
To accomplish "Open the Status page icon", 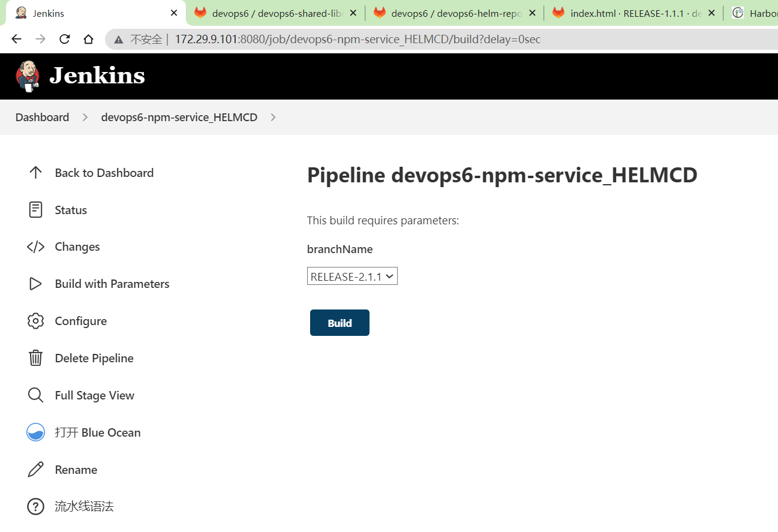I will 35,210.
